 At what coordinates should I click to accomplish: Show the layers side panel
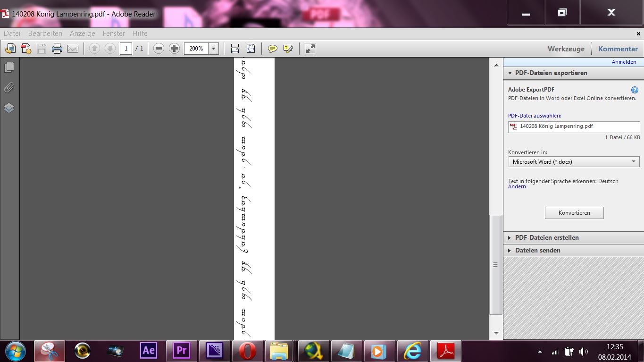coord(9,108)
